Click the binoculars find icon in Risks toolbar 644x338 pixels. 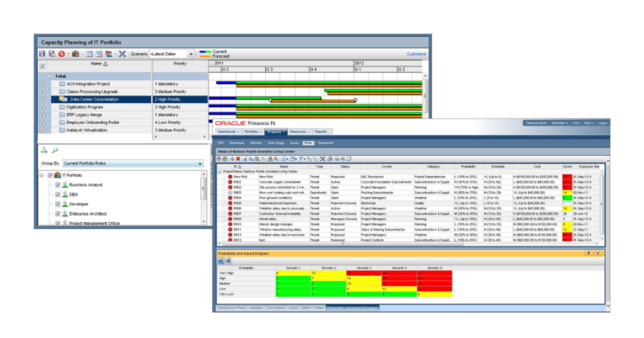tap(270, 159)
